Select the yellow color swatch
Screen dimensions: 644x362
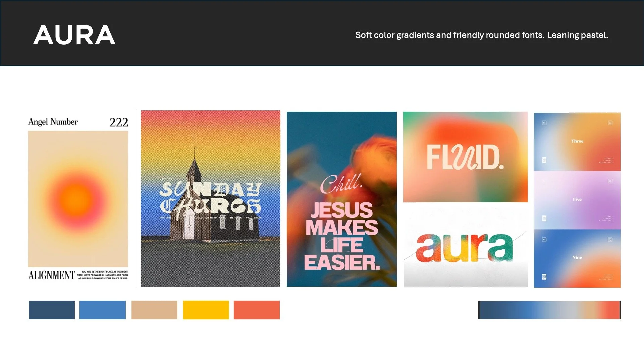[x=206, y=310]
